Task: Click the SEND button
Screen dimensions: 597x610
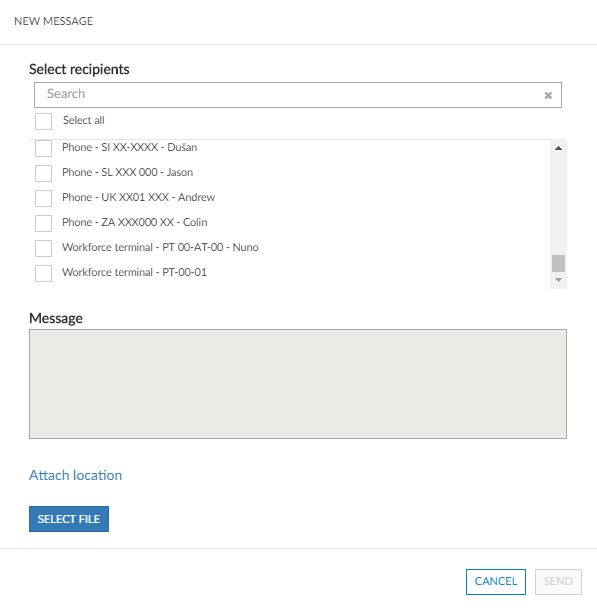Action: 558,582
